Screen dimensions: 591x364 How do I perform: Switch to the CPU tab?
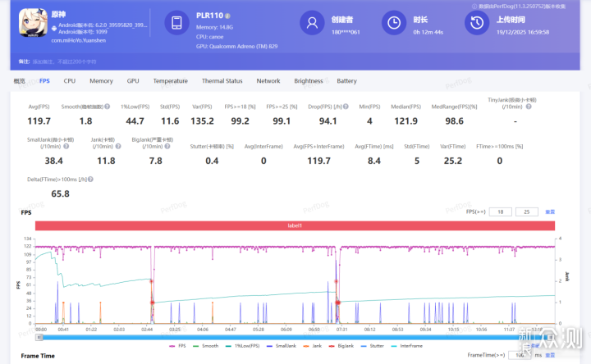click(70, 81)
